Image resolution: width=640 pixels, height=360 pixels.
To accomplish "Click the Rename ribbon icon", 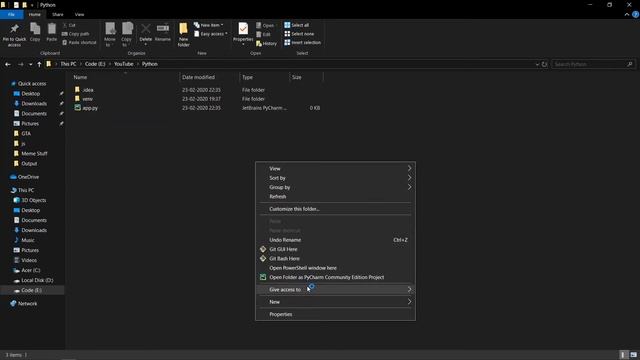I will [x=162, y=32].
